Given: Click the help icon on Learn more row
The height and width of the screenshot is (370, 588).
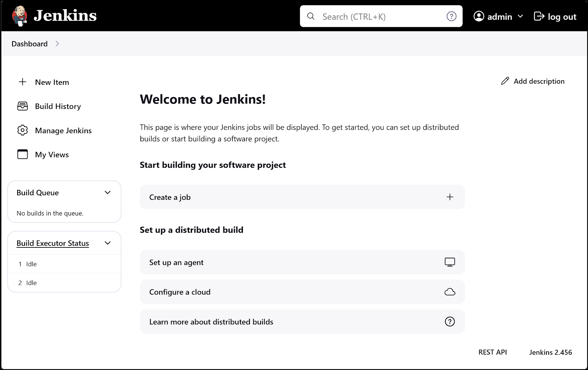Looking at the screenshot, I should 450,322.
